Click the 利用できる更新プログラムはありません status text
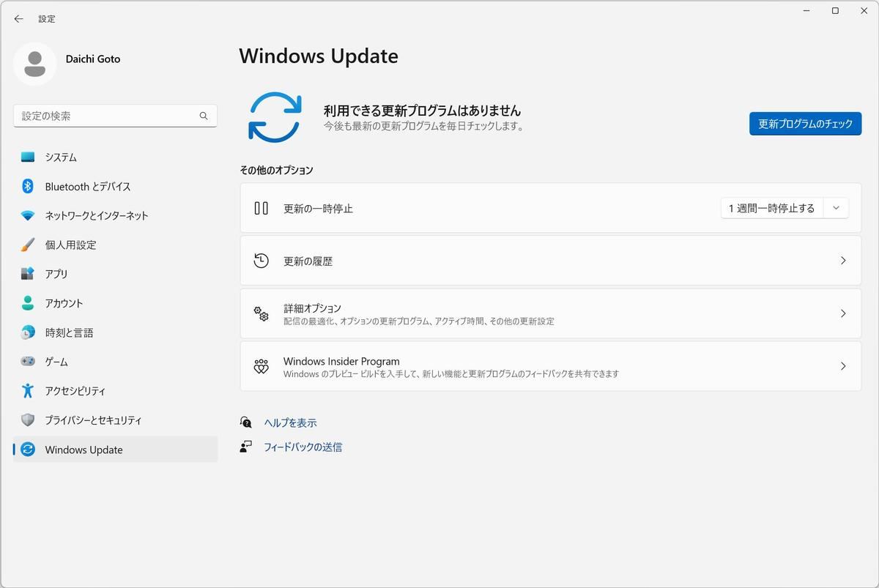879x588 pixels. point(422,111)
